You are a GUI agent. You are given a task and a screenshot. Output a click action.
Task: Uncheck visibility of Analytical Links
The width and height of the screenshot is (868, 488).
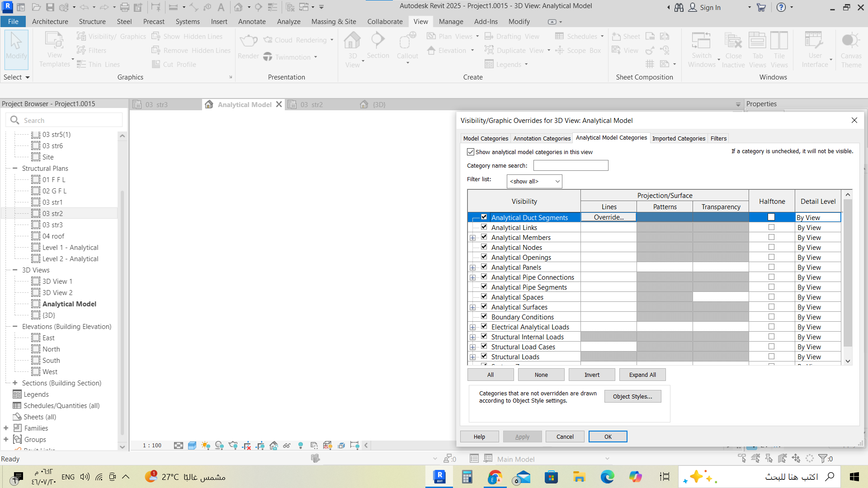coord(484,227)
